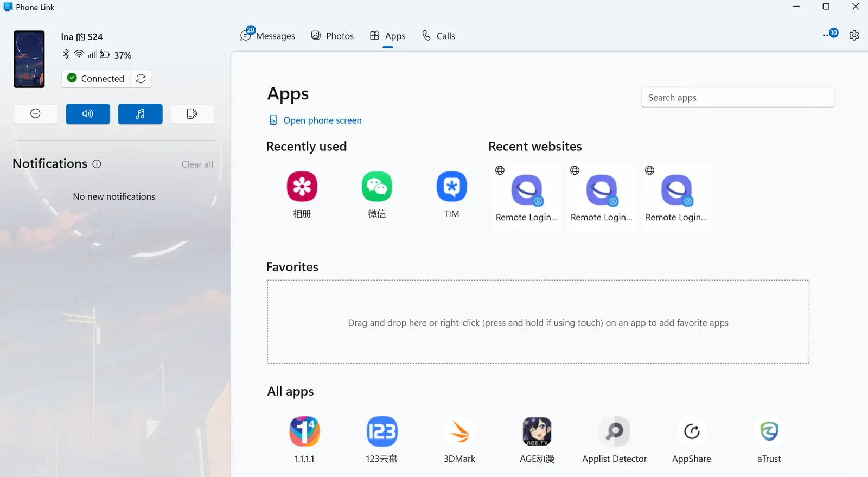The height and width of the screenshot is (477, 868).
Task: Toggle the audio player music button
Action: tap(140, 114)
